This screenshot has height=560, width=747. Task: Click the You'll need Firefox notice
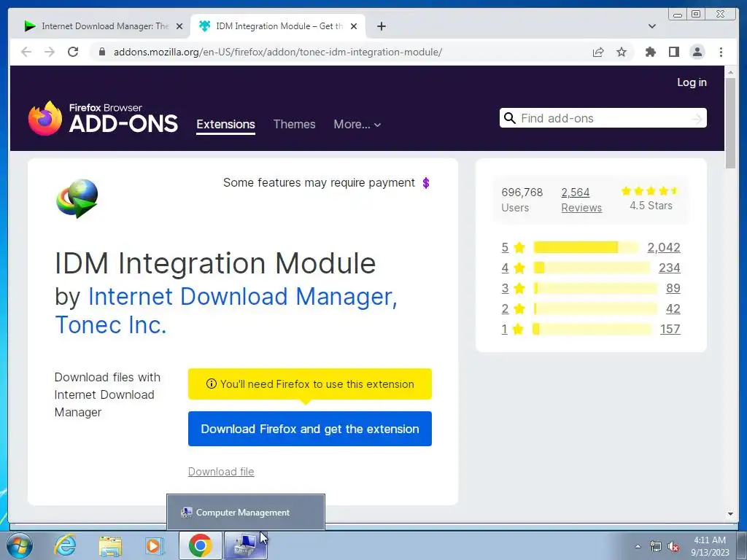pyautogui.click(x=309, y=384)
